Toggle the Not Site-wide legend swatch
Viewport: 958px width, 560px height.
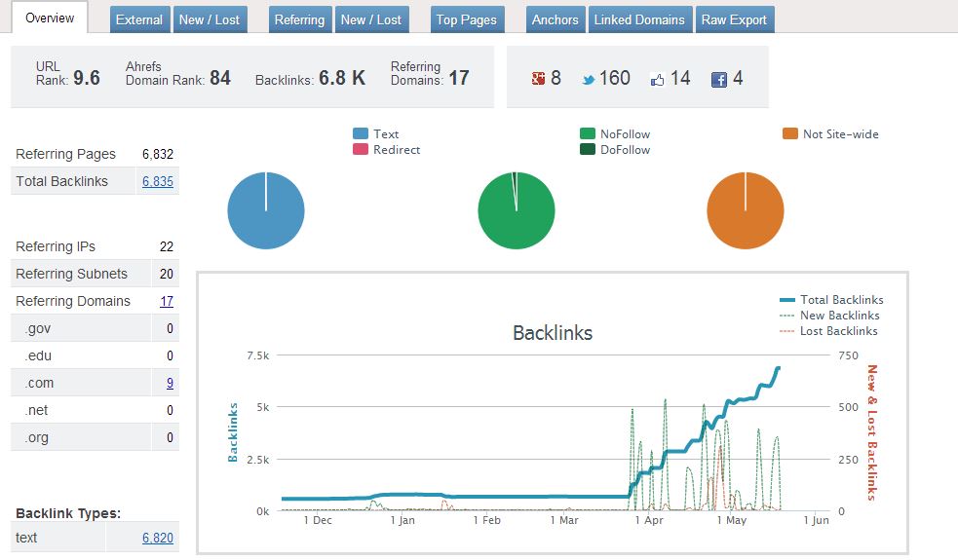click(x=790, y=133)
